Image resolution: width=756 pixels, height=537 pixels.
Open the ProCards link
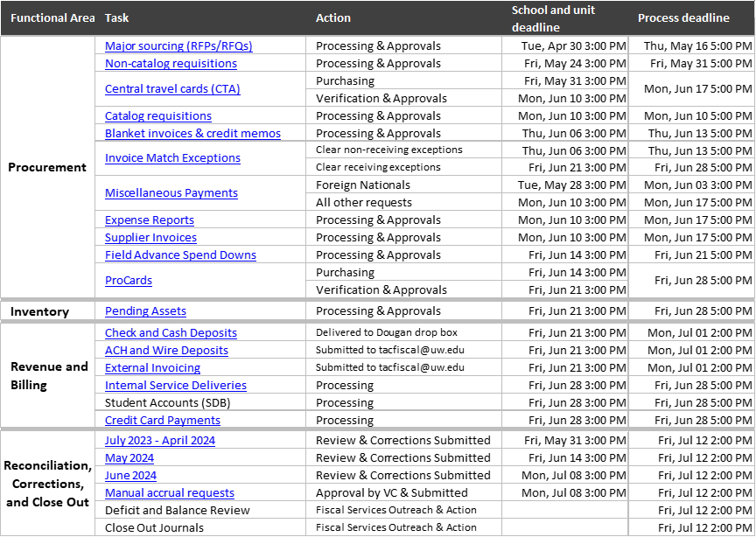pos(129,280)
